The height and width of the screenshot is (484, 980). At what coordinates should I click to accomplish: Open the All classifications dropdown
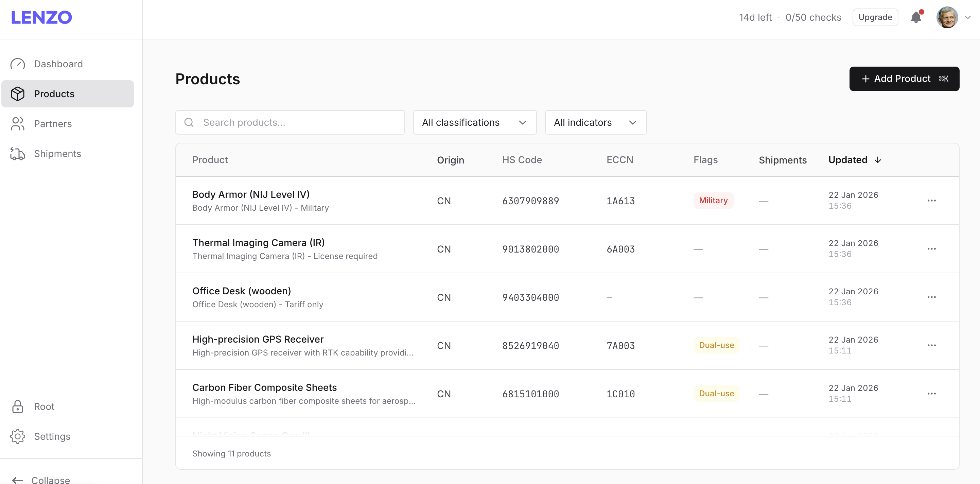click(474, 122)
